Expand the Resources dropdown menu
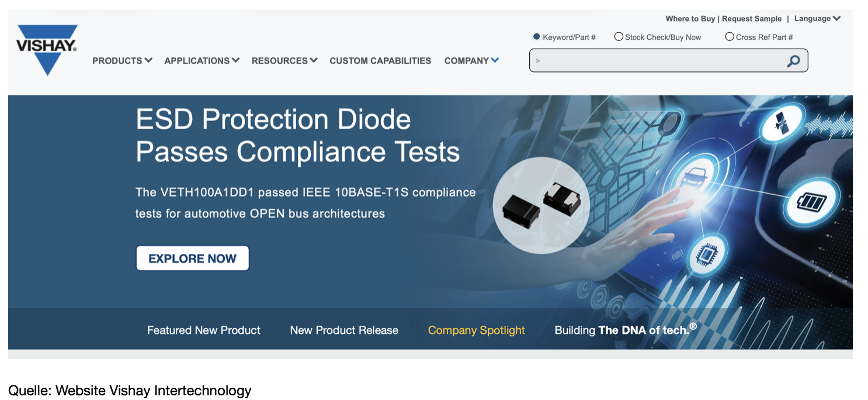Image resolution: width=868 pixels, height=400 pixels. point(284,61)
